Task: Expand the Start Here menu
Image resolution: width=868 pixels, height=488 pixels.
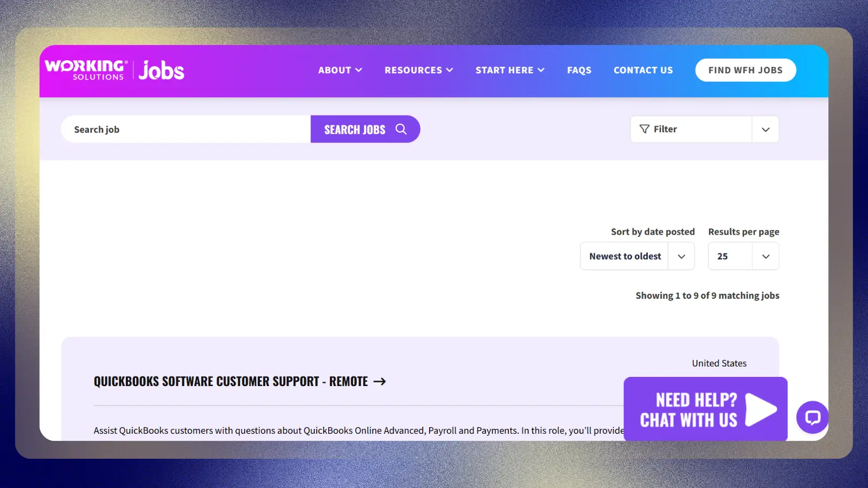Action: click(x=510, y=70)
